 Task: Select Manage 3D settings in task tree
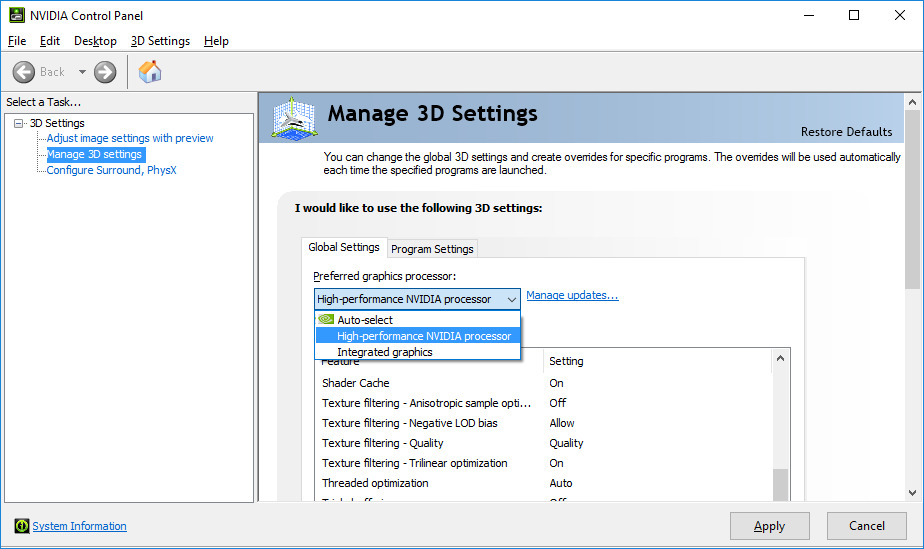tap(95, 154)
